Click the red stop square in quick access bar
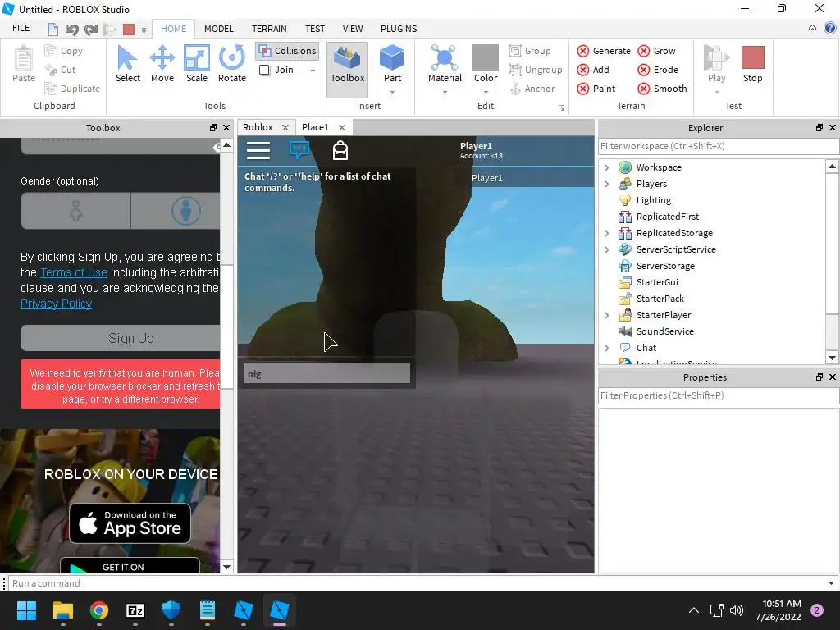The width and height of the screenshot is (840, 630). click(x=129, y=30)
